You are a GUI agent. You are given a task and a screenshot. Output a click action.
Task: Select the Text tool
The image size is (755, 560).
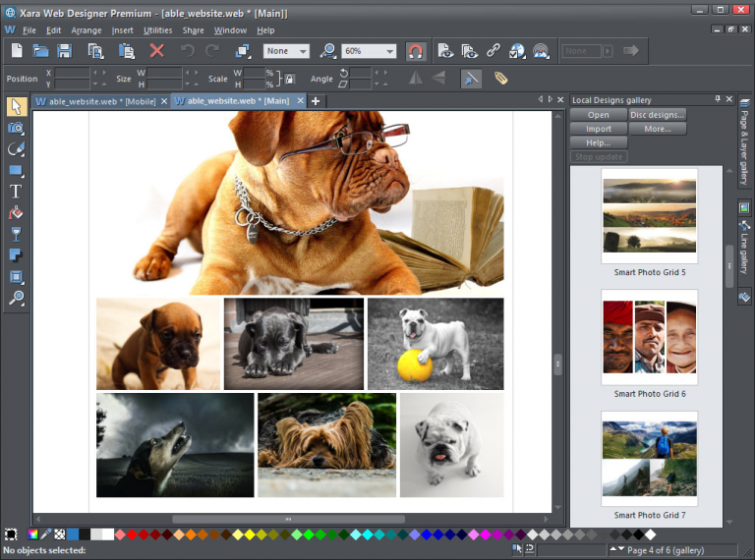click(x=16, y=191)
